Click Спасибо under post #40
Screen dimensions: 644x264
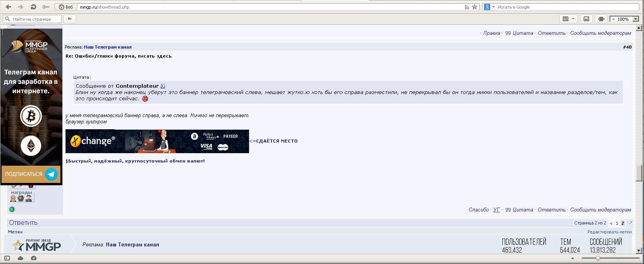pos(478,210)
